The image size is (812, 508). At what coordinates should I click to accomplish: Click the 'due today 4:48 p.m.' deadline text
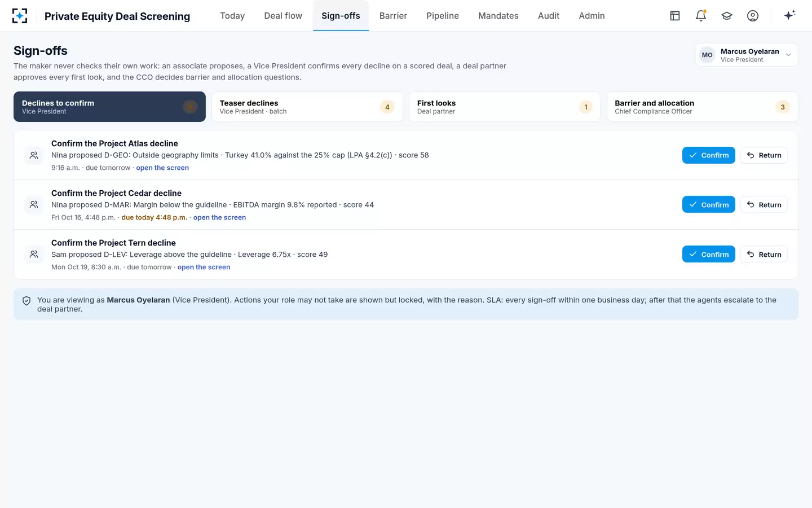pyautogui.click(x=155, y=217)
